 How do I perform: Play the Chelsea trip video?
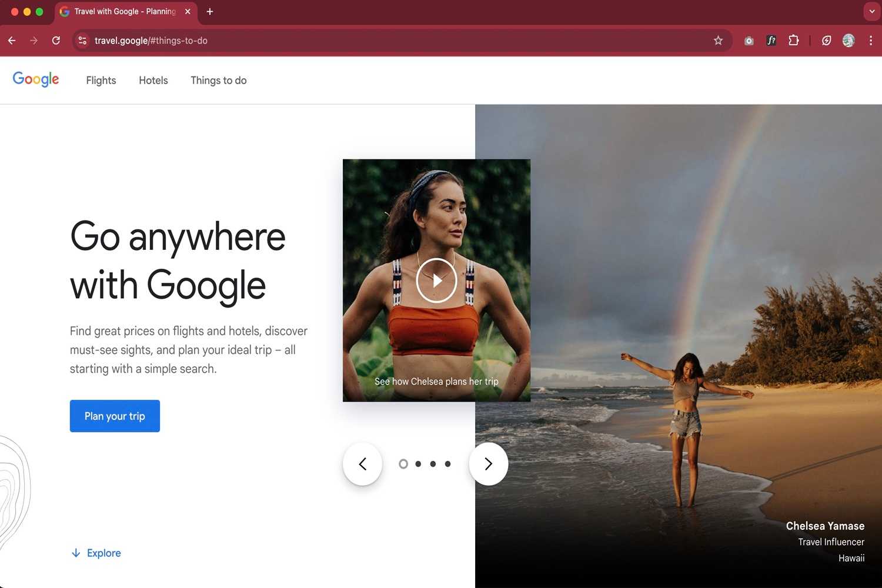436,280
